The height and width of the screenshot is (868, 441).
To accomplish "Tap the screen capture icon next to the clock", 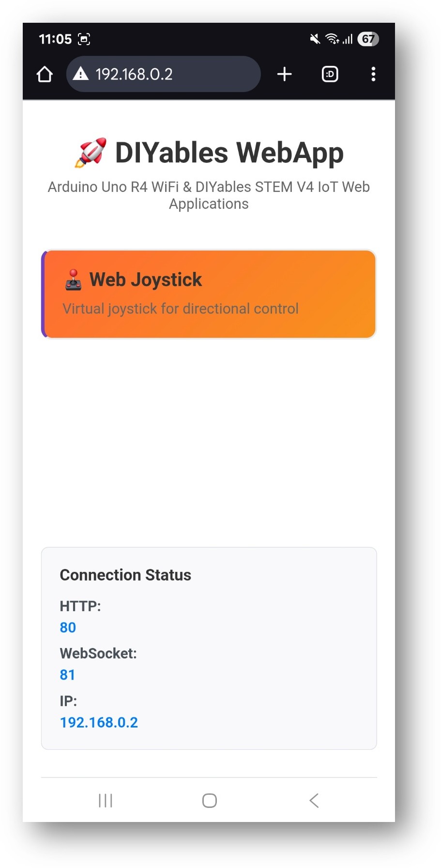I will tap(84, 39).
